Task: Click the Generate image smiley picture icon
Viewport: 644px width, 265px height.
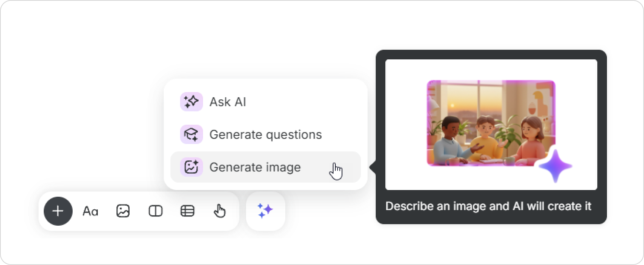Action: click(x=191, y=167)
